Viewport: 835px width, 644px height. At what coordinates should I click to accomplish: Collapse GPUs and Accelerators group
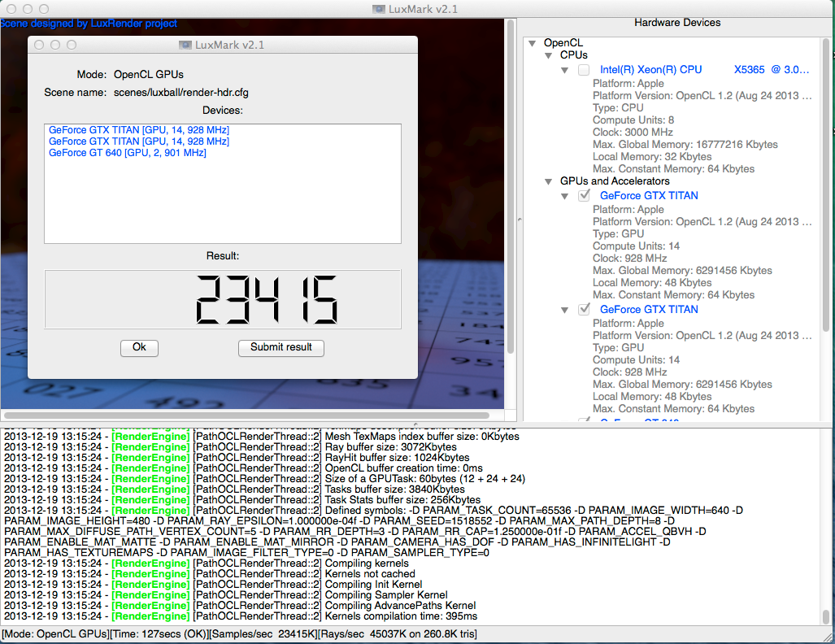(549, 181)
